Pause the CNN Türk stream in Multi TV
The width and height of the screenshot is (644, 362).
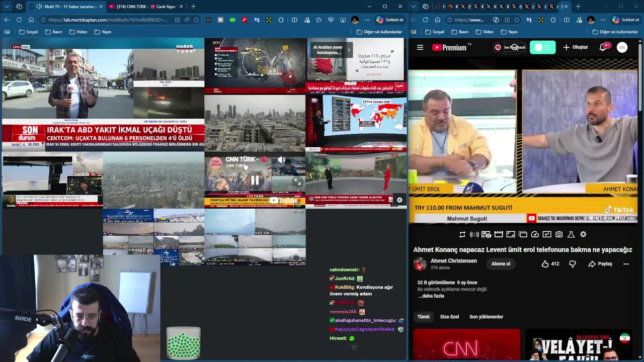[x=255, y=179]
